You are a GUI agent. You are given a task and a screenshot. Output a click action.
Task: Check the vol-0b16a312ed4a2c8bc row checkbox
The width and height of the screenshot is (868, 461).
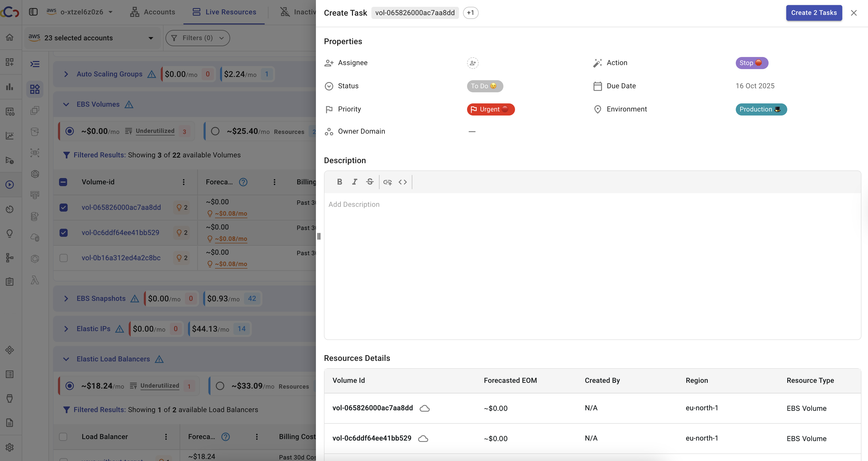point(63,258)
